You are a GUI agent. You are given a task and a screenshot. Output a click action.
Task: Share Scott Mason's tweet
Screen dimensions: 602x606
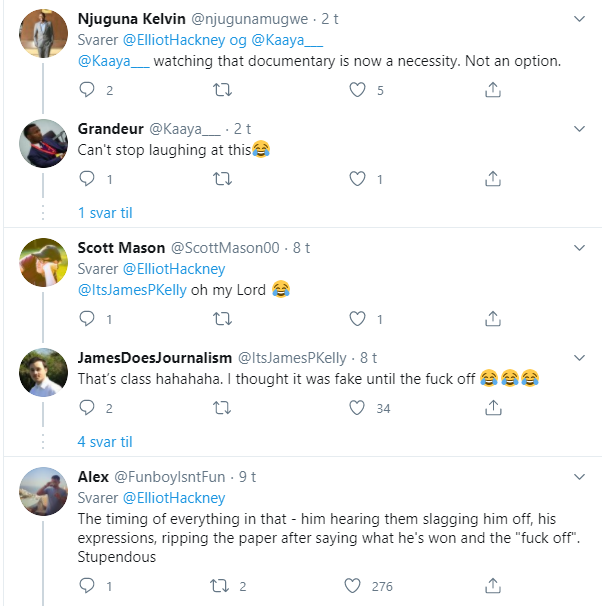(x=492, y=319)
